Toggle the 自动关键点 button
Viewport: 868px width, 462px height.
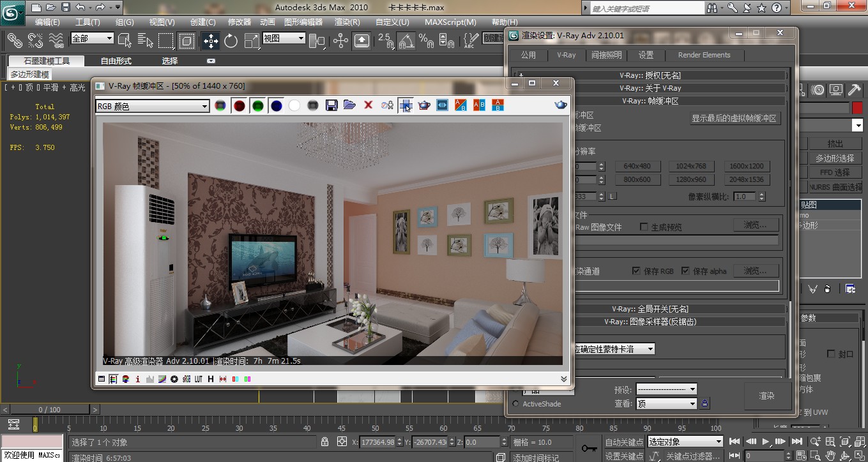(x=624, y=442)
